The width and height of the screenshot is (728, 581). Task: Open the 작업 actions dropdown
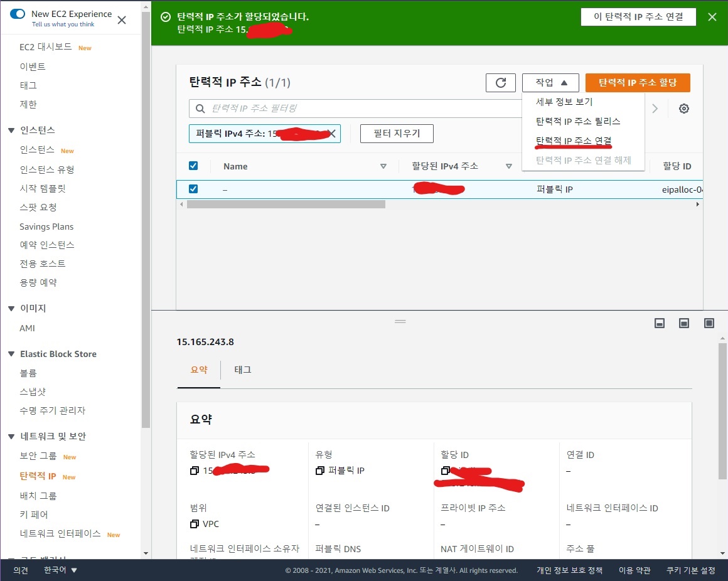point(550,83)
